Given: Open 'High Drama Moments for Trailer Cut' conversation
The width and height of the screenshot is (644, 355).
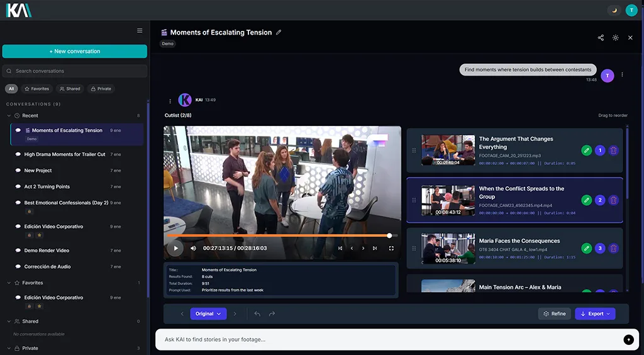Looking at the screenshot, I should tap(64, 154).
